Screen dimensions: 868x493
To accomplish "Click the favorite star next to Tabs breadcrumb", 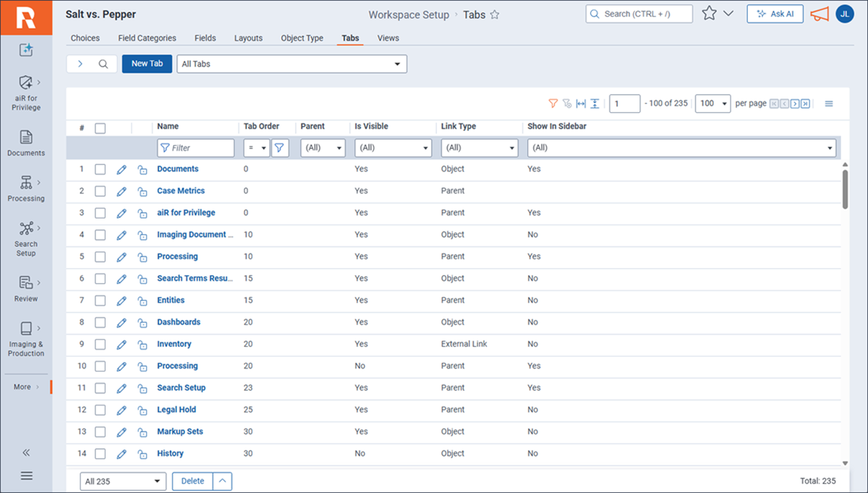I will (x=495, y=14).
